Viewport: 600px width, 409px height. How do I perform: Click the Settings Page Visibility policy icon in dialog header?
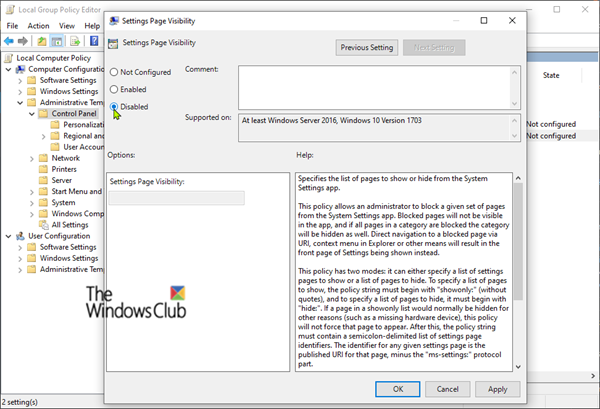(x=113, y=43)
